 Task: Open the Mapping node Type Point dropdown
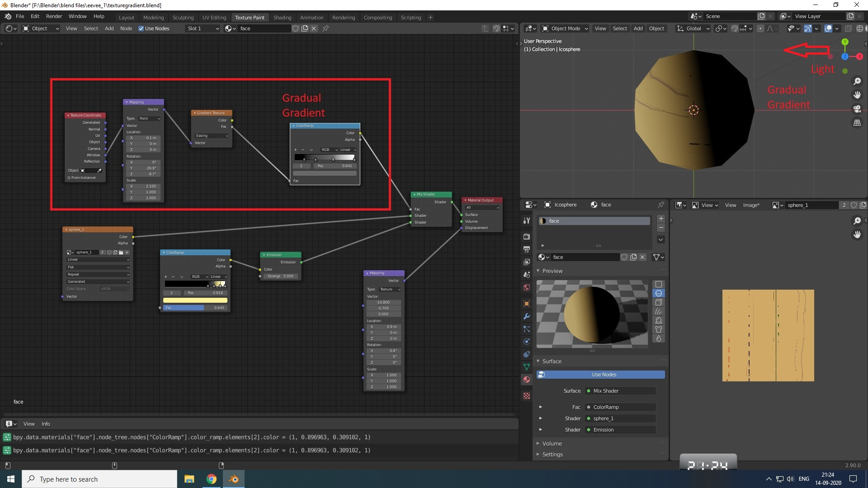[149, 118]
